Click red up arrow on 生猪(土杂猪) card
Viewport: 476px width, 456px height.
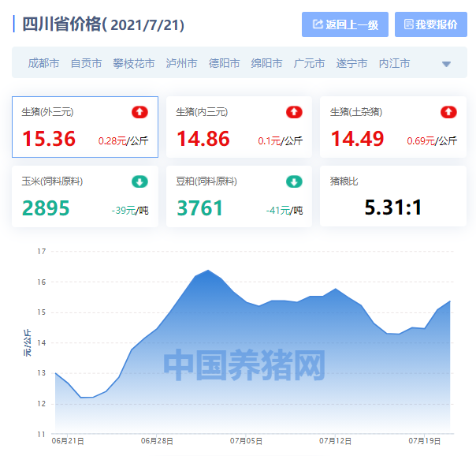click(x=448, y=112)
